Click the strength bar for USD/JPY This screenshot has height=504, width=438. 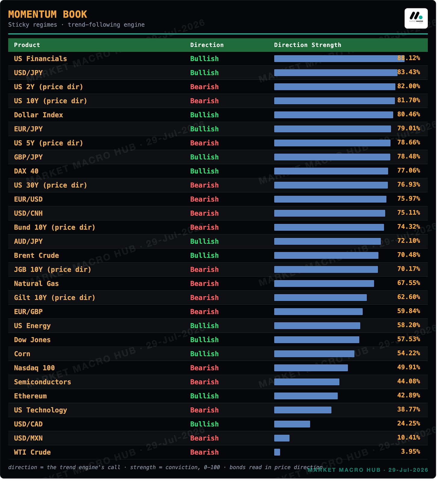pos(336,73)
